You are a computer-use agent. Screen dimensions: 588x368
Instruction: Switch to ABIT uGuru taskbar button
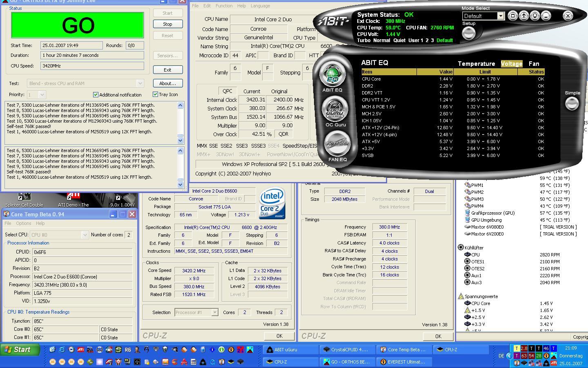(291, 350)
